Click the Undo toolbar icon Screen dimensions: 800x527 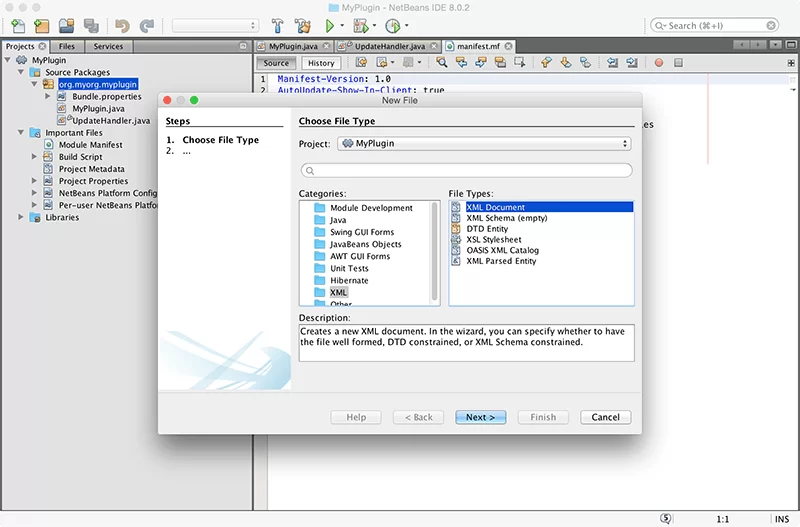tap(122, 26)
